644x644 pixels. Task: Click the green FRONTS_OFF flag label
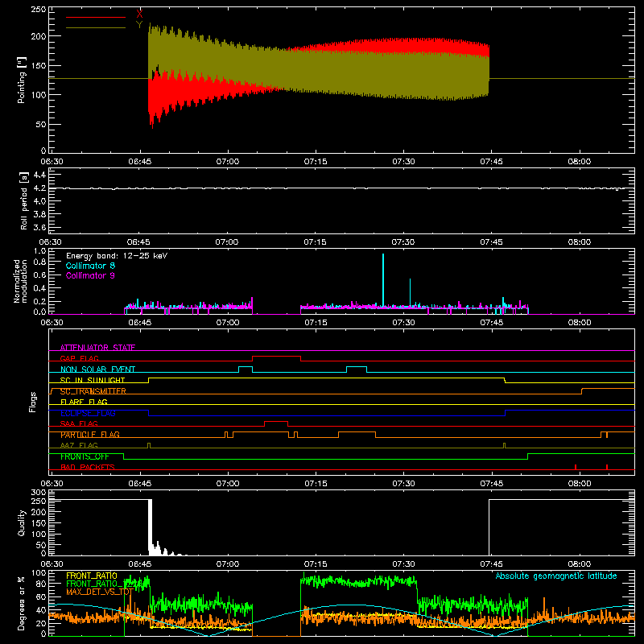85,456
